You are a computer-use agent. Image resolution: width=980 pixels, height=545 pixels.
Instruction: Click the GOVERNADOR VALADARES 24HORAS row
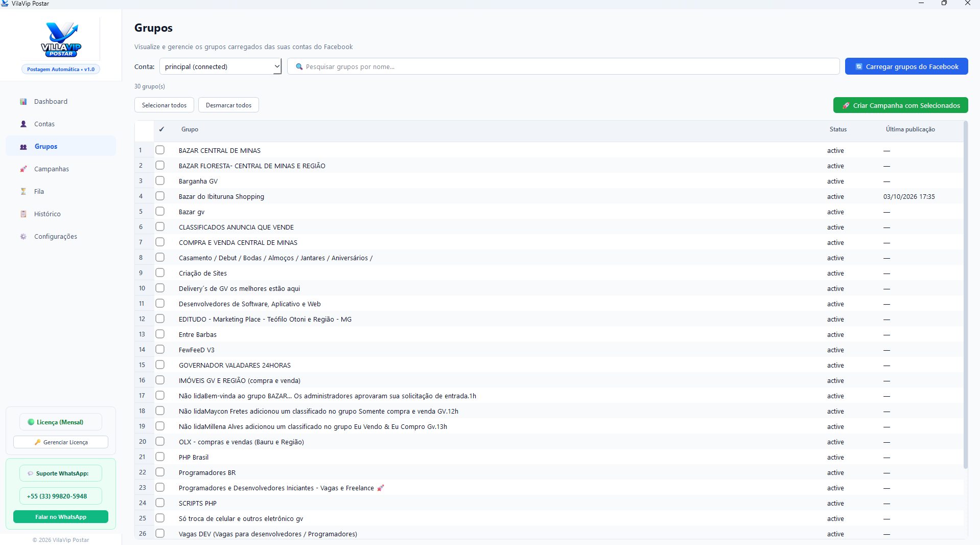549,365
